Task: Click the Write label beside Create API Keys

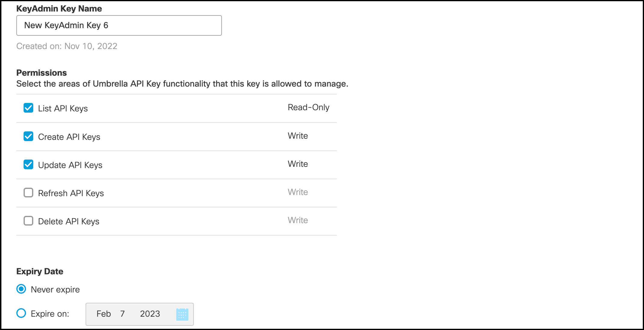Action: (x=298, y=136)
